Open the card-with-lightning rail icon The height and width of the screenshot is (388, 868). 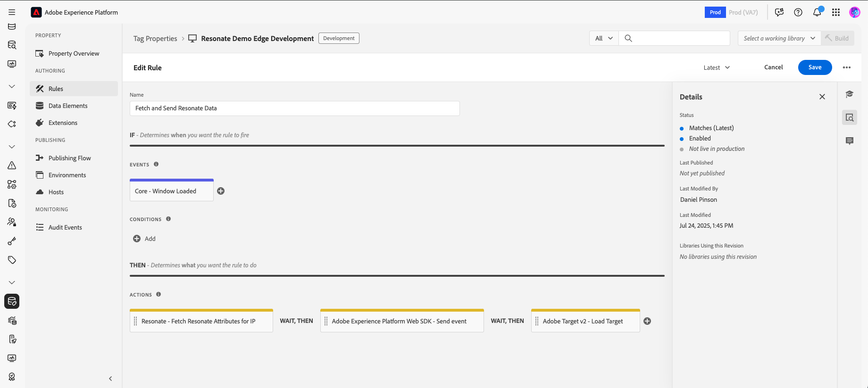[x=12, y=106]
